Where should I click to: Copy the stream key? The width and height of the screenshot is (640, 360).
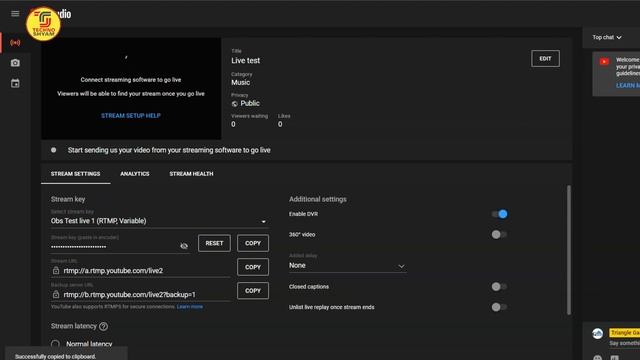coord(253,243)
